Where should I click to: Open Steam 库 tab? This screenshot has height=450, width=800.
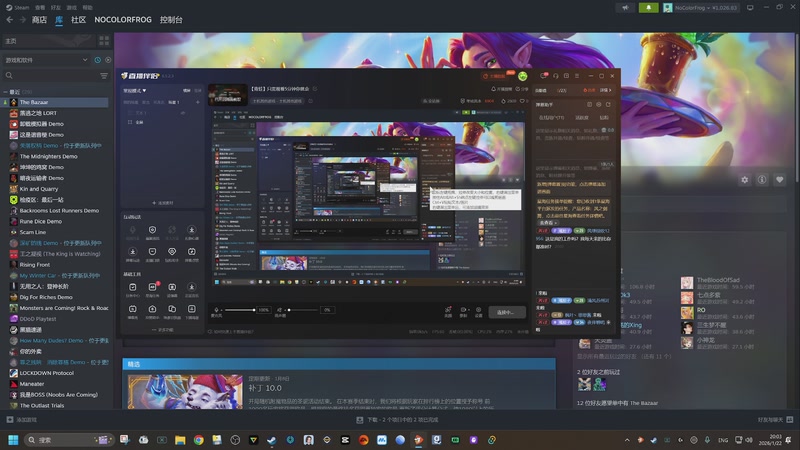pyautogui.click(x=59, y=19)
